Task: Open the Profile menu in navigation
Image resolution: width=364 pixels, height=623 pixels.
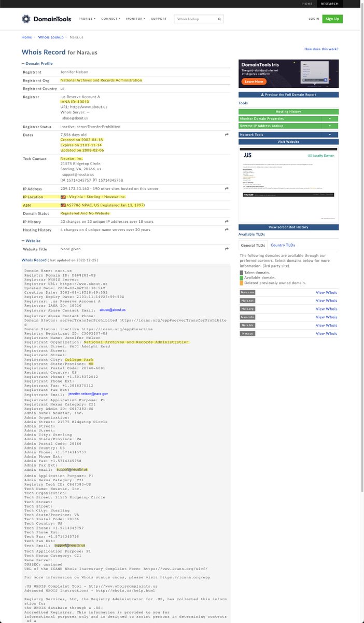Action: 86,19
